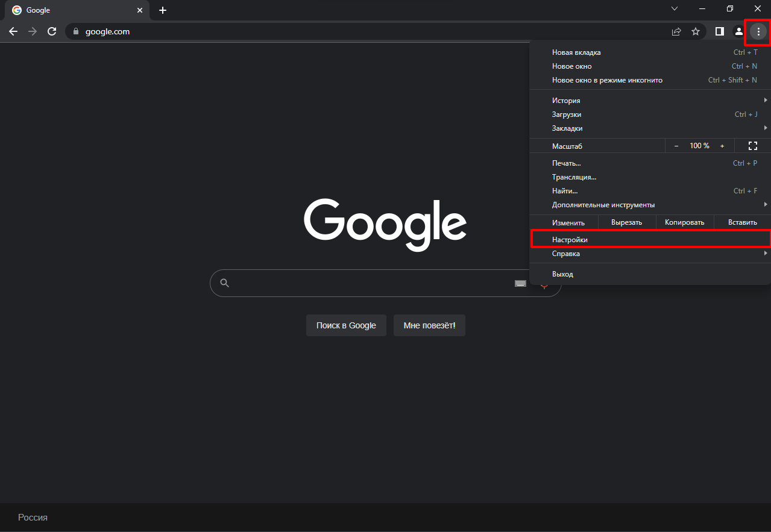Click the Мне повезёт! button
The height and width of the screenshot is (532, 771).
(x=429, y=325)
